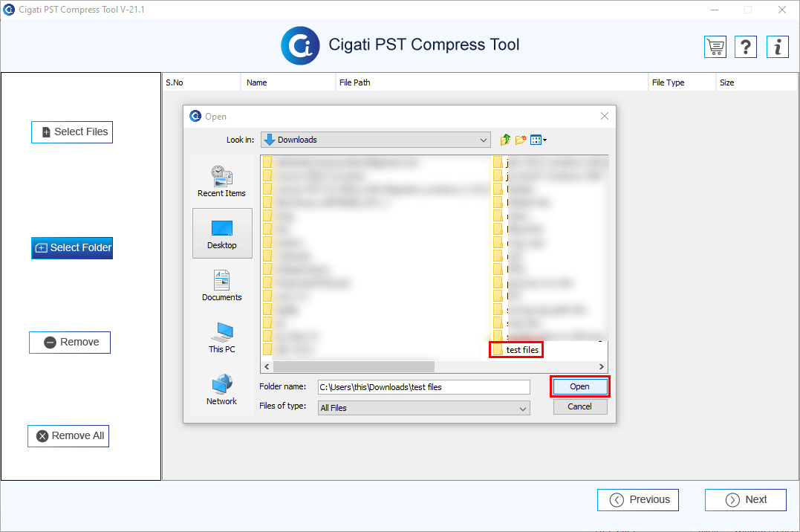Click the File Type column header
The image size is (800, 532).
point(682,82)
